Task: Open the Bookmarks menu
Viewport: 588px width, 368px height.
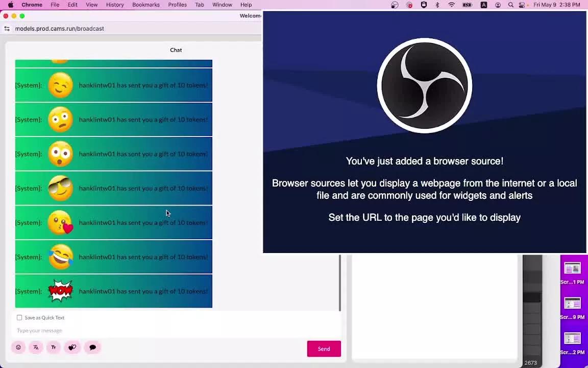Action: [146, 5]
